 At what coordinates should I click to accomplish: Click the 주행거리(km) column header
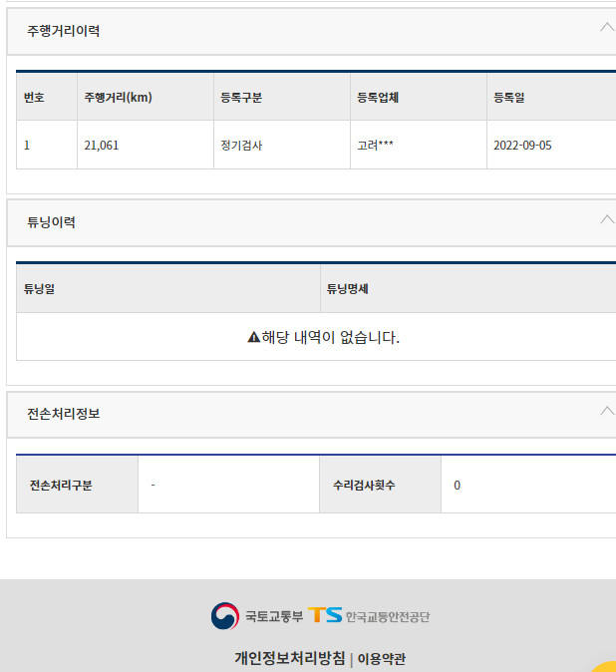click(146, 97)
